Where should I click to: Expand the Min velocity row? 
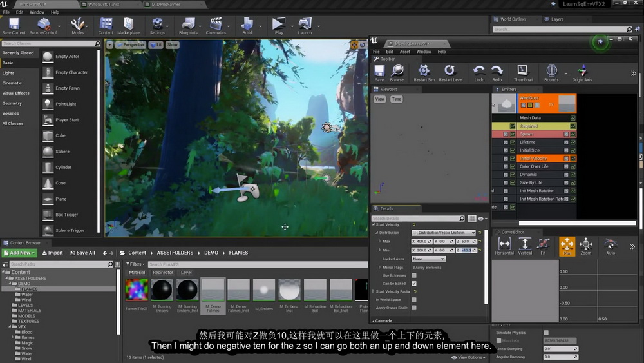pyautogui.click(x=379, y=250)
